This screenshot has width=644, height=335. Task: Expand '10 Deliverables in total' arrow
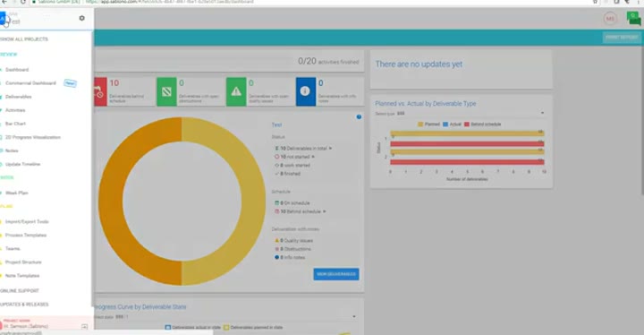click(x=330, y=148)
